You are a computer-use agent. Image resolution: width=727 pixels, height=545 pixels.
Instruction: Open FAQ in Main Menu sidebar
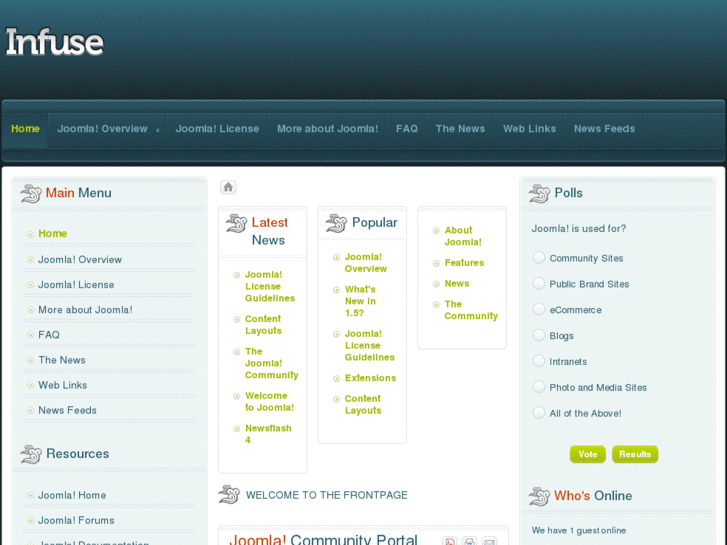pyautogui.click(x=49, y=335)
